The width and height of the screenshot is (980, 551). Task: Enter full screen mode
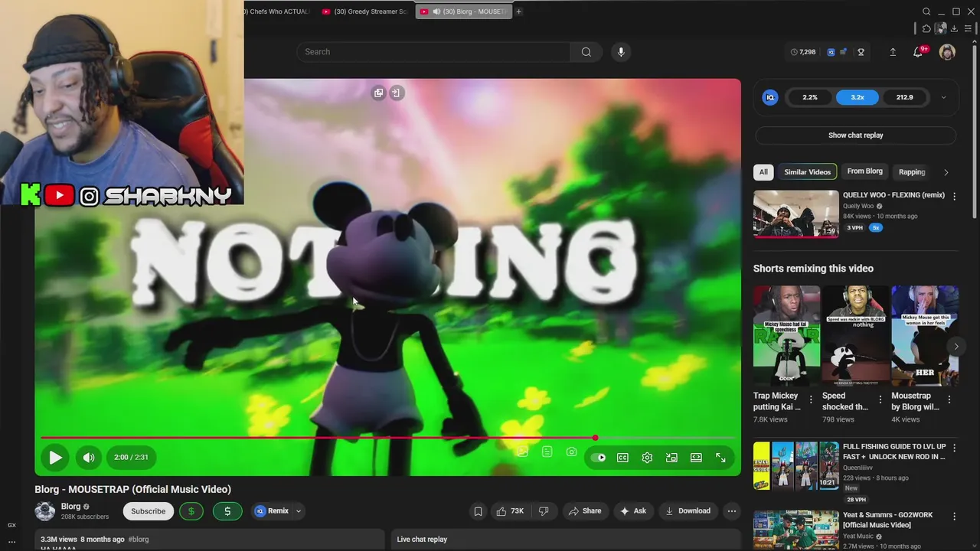720,458
